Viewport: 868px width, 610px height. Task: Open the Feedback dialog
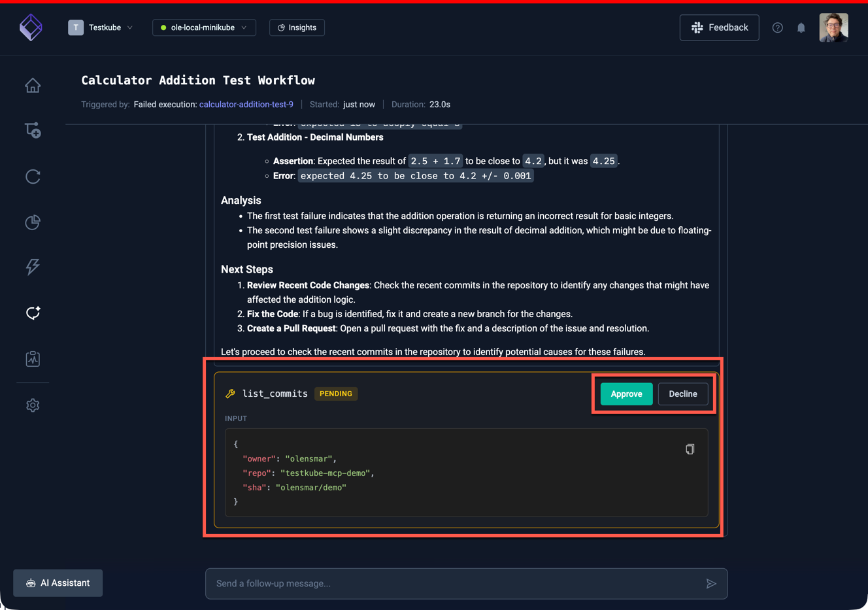pyautogui.click(x=719, y=27)
